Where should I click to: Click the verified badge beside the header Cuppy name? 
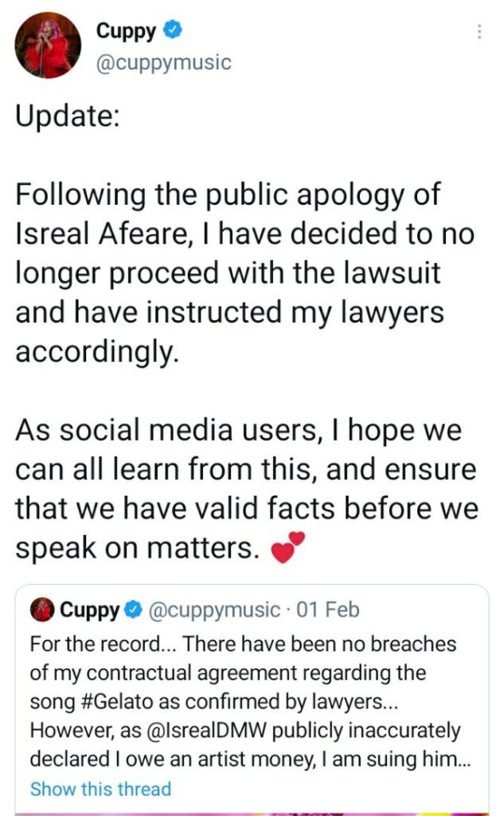click(x=174, y=31)
